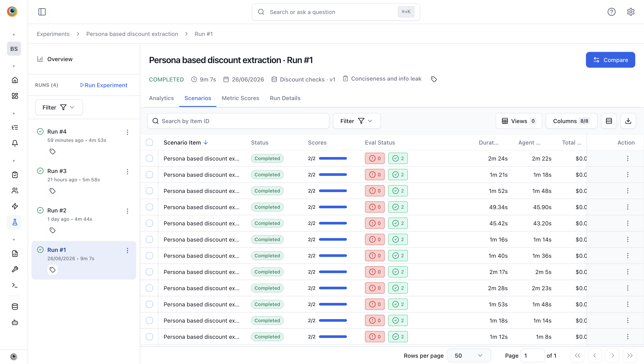Open the notifications bell icon
Image resolution: width=644 pixels, height=364 pixels.
(15, 143)
